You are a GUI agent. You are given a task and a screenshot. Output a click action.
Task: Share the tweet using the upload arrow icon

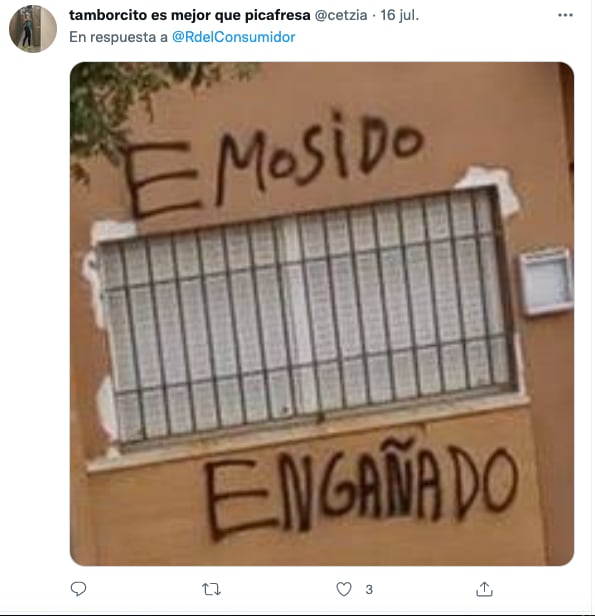pyautogui.click(x=484, y=589)
